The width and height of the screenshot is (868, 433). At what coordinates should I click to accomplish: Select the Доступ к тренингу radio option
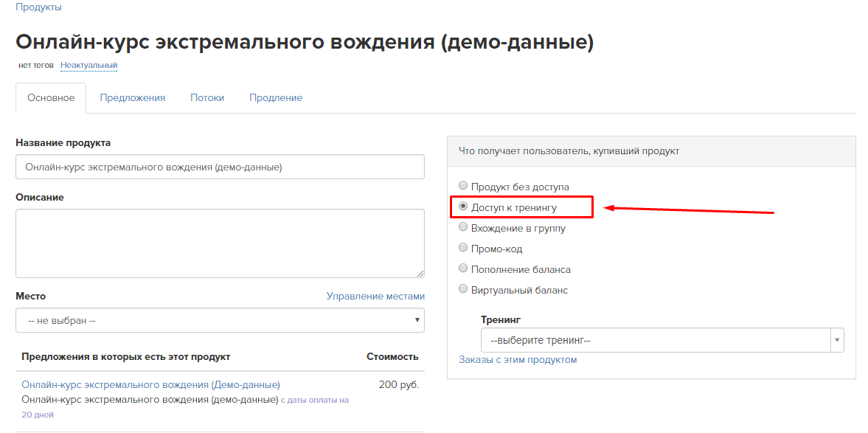point(463,207)
